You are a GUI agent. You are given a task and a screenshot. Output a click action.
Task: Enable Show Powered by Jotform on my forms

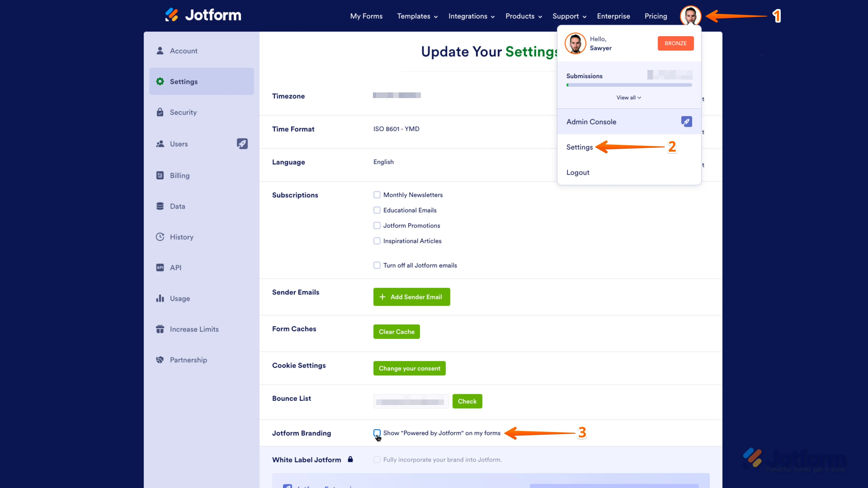point(377,433)
